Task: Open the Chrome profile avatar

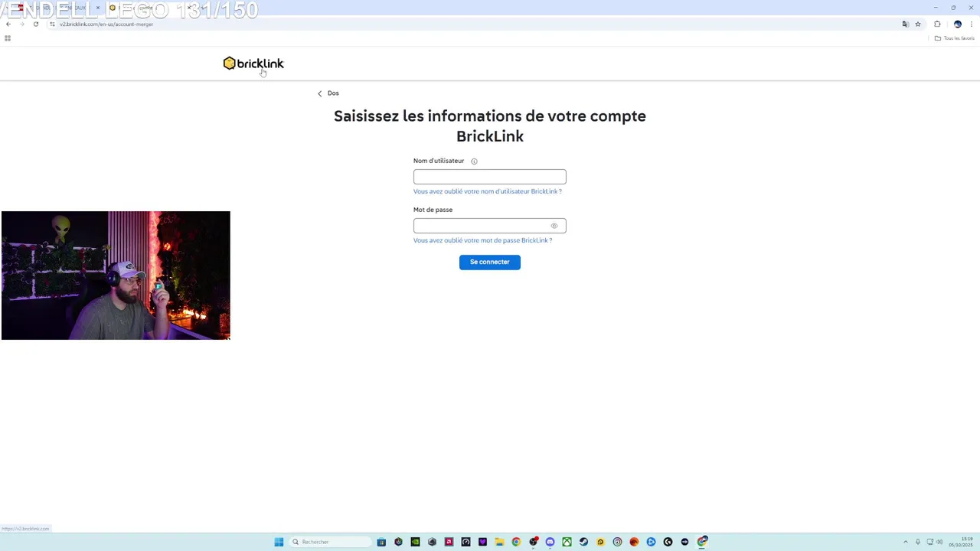Action: coord(957,24)
